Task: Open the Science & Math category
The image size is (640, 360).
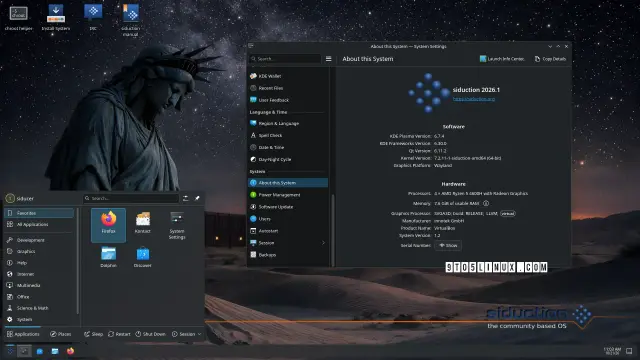Action: tap(39, 308)
